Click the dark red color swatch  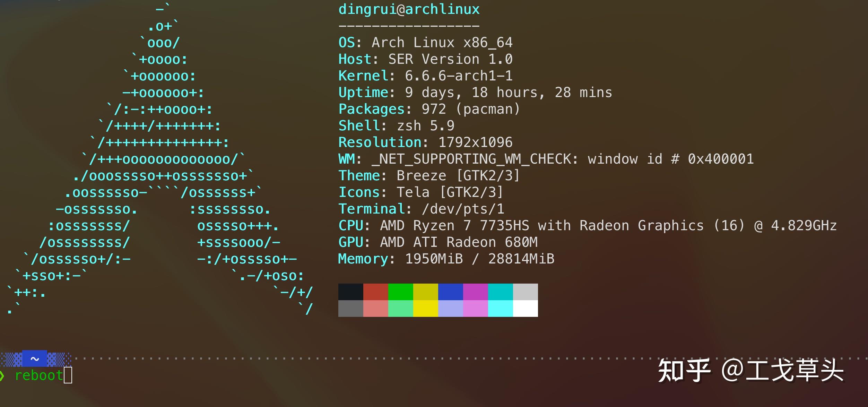click(x=376, y=292)
